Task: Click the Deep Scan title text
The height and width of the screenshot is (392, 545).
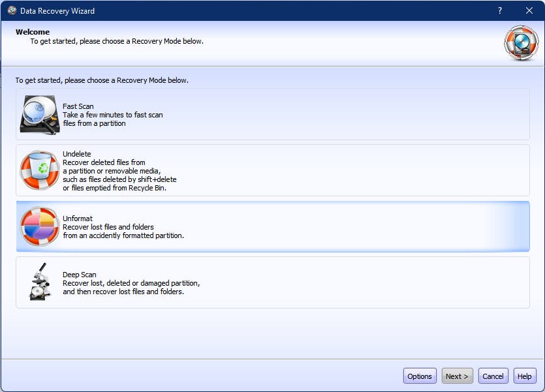Action: [80, 275]
